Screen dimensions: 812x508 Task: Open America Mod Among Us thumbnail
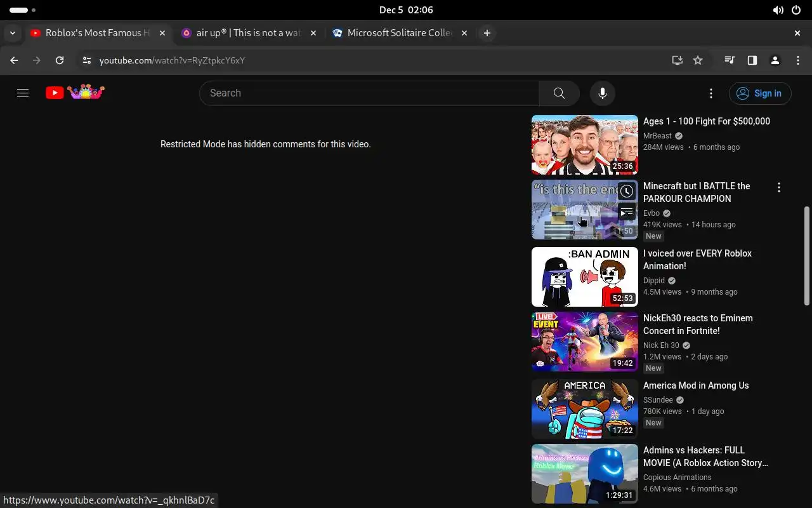(584, 409)
